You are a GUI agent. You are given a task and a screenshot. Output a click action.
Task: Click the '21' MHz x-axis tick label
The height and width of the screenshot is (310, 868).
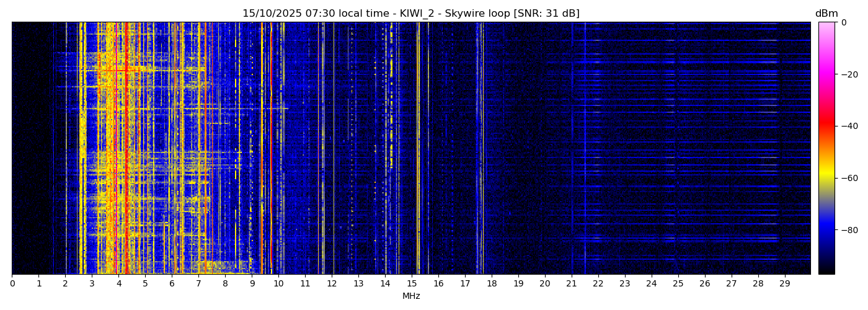pos(572,283)
